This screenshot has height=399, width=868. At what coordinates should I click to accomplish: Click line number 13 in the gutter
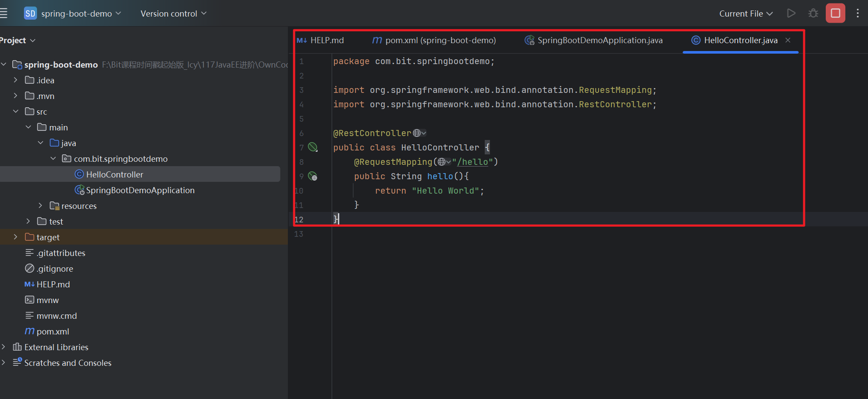pyautogui.click(x=299, y=234)
